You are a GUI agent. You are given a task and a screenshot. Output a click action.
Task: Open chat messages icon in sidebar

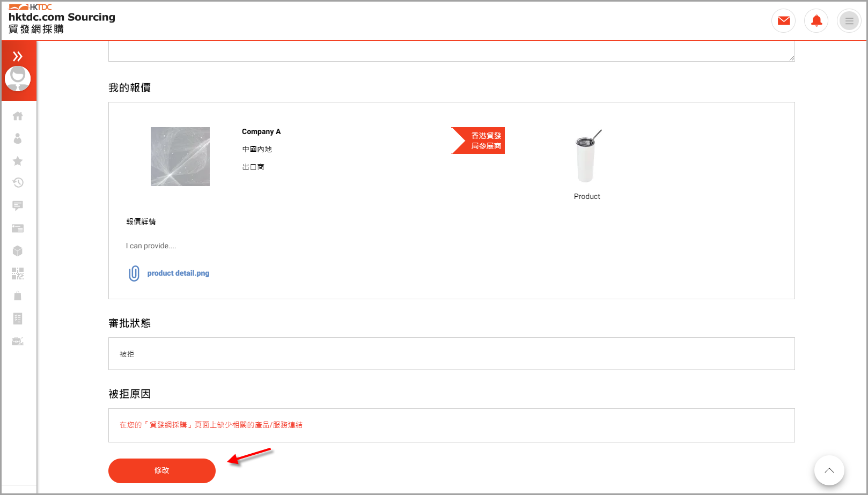(x=18, y=205)
